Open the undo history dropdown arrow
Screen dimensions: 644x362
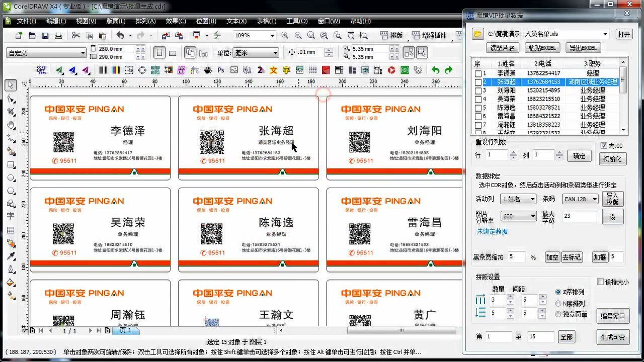pos(130,35)
